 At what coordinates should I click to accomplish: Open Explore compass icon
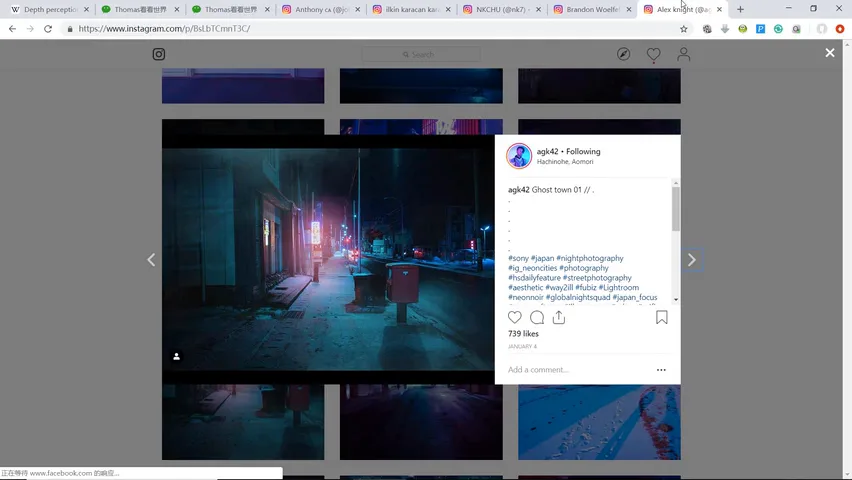[x=623, y=54]
